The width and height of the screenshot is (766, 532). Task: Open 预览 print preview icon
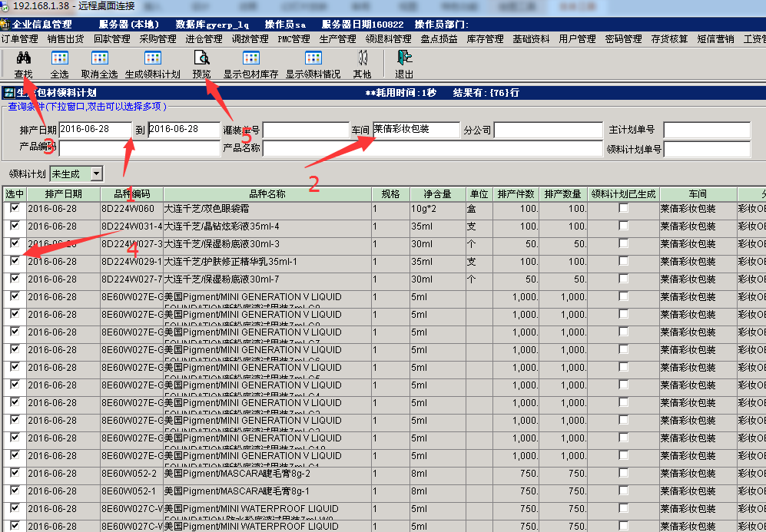pos(201,58)
